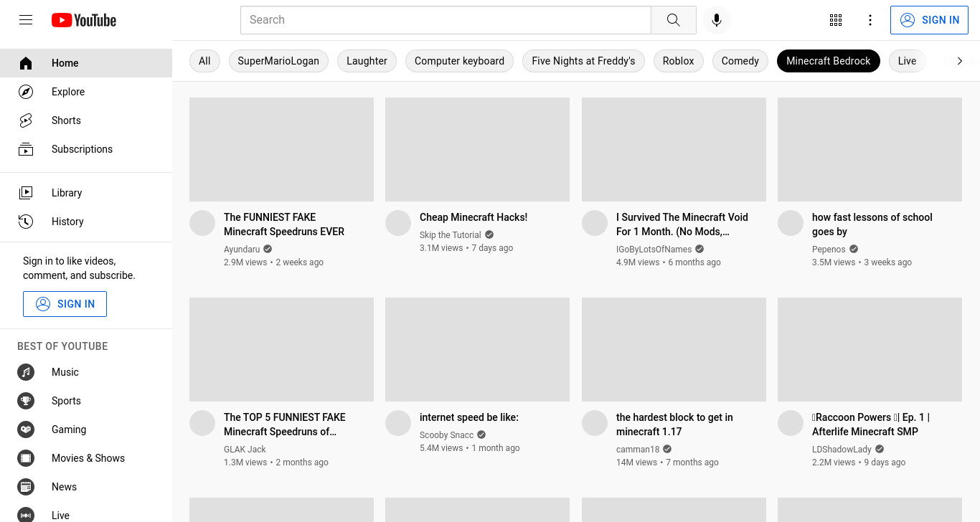This screenshot has width=980, height=522.
Task: Open Library from the sidebar
Action: pos(86,193)
